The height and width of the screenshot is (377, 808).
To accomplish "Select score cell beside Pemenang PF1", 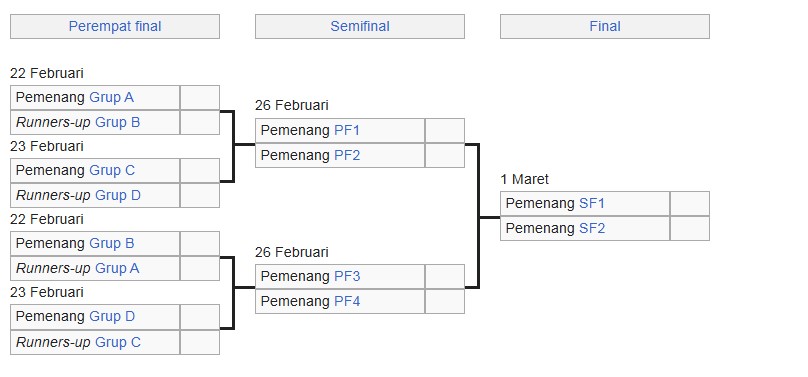I will (445, 130).
